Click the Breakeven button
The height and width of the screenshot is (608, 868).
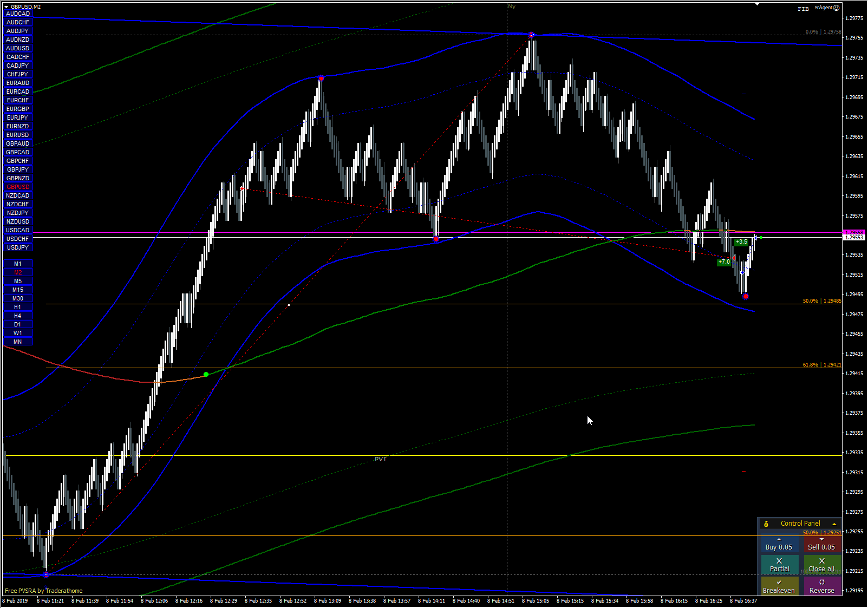pos(779,586)
